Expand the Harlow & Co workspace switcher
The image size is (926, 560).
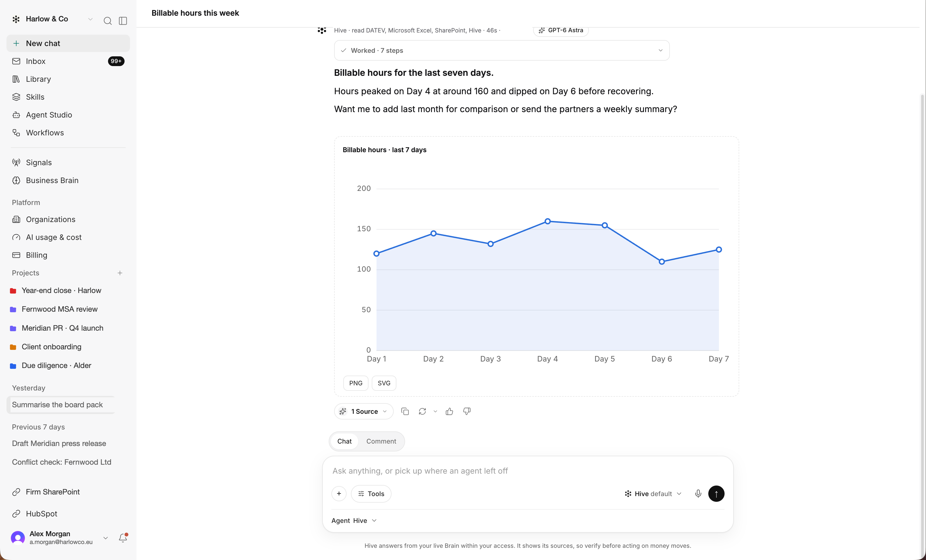click(53, 19)
